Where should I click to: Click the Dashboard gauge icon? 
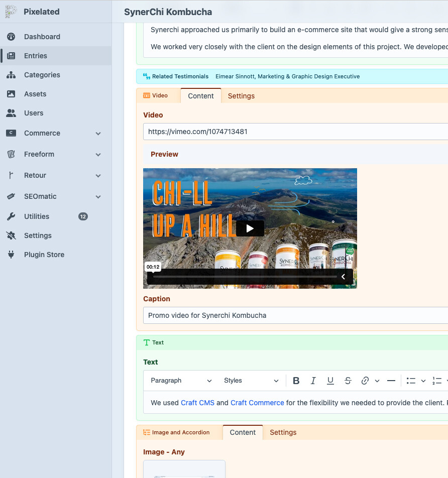pyautogui.click(x=11, y=37)
